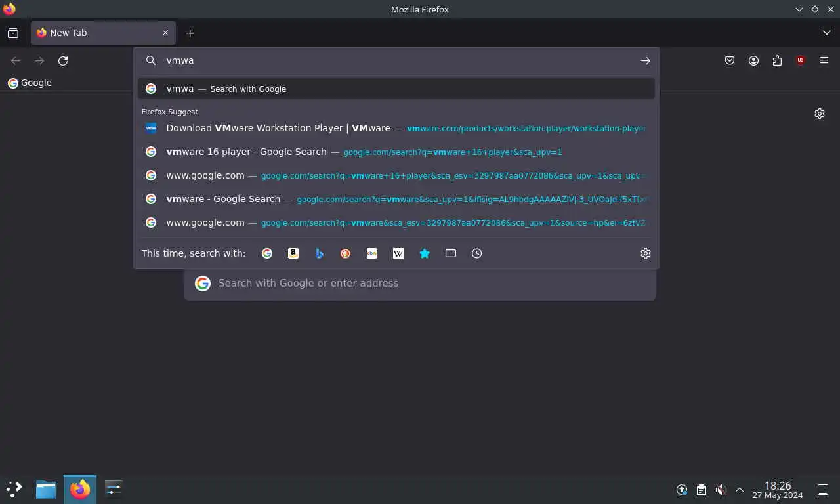Select the New Tab tab

point(103,33)
